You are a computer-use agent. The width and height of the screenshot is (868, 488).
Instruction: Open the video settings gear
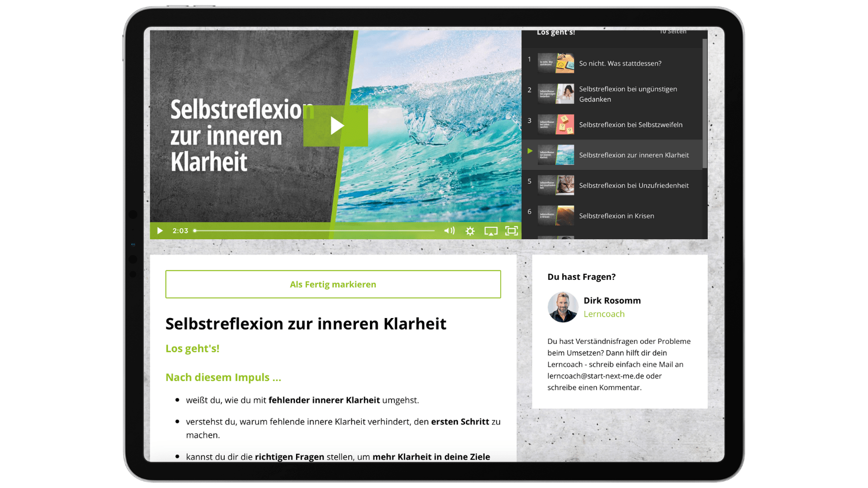point(470,231)
